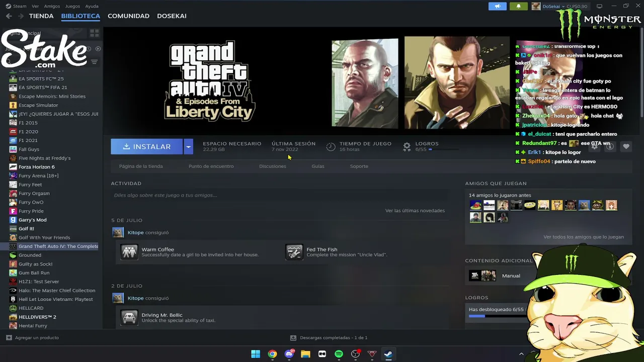Open the Ver menu

[35, 6]
